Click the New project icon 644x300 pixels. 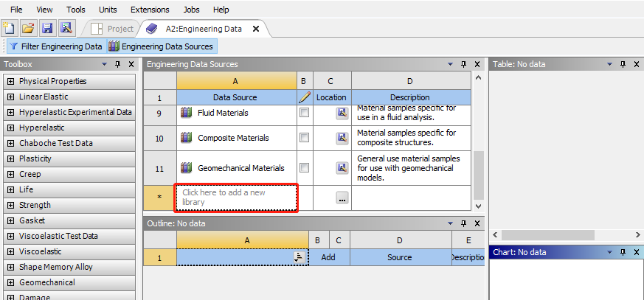pos(9,29)
